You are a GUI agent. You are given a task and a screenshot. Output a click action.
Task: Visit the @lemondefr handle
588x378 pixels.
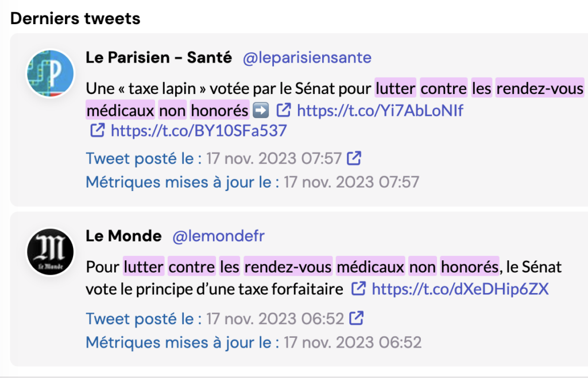[219, 236]
